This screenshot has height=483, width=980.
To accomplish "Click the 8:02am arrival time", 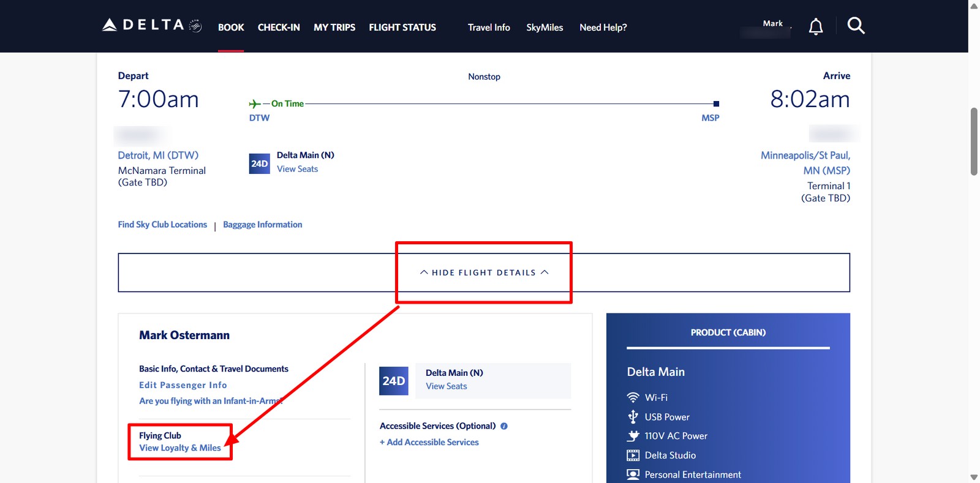I will tap(810, 99).
